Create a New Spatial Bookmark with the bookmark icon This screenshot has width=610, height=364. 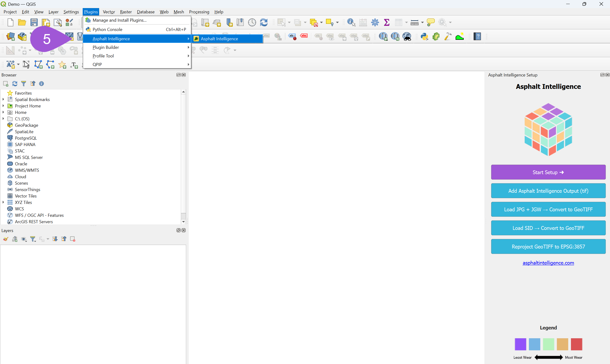tap(229, 22)
